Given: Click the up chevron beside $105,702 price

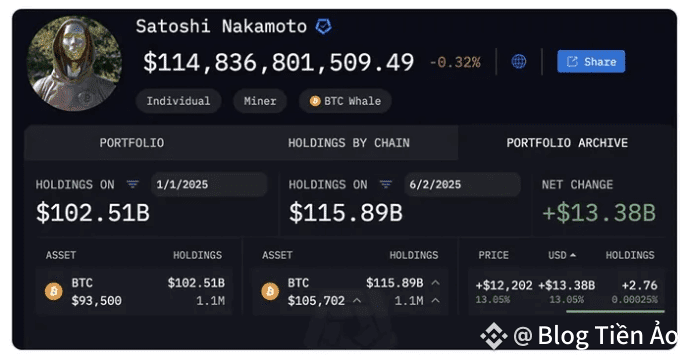Looking at the screenshot, I should click(357, 301).
